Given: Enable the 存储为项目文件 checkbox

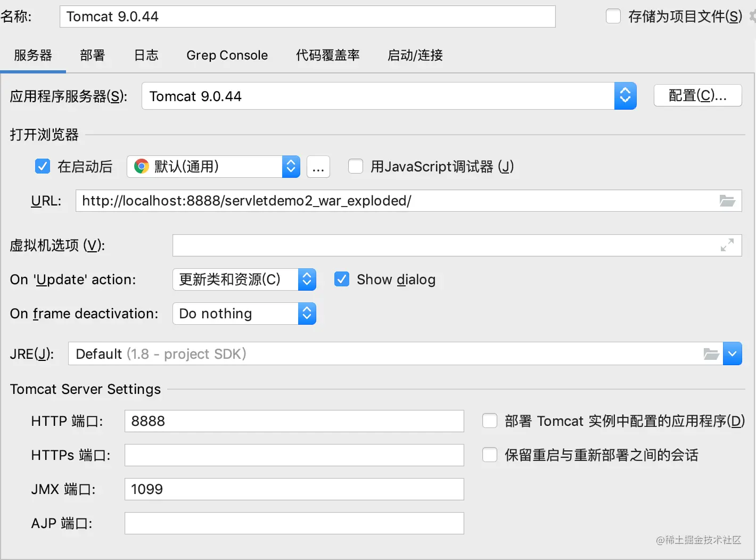Looking at the screenshot, I should (x=613, y=17).
